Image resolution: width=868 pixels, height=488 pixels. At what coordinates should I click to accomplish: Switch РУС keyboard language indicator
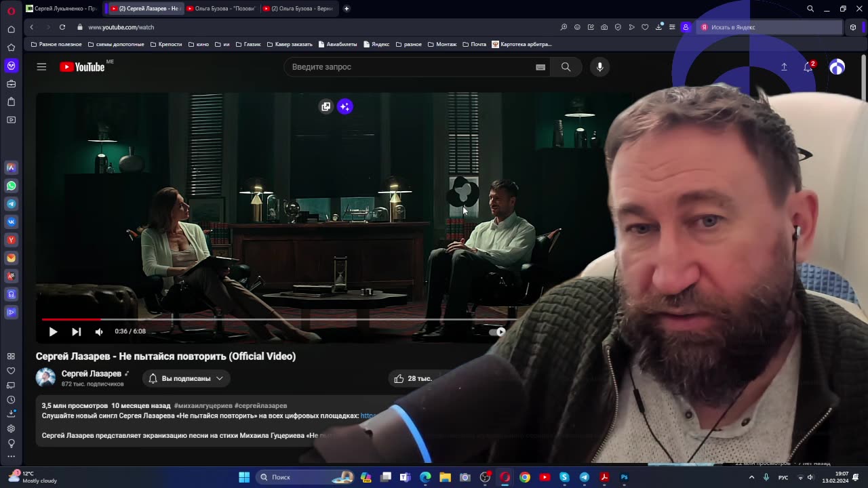[783, 477]
